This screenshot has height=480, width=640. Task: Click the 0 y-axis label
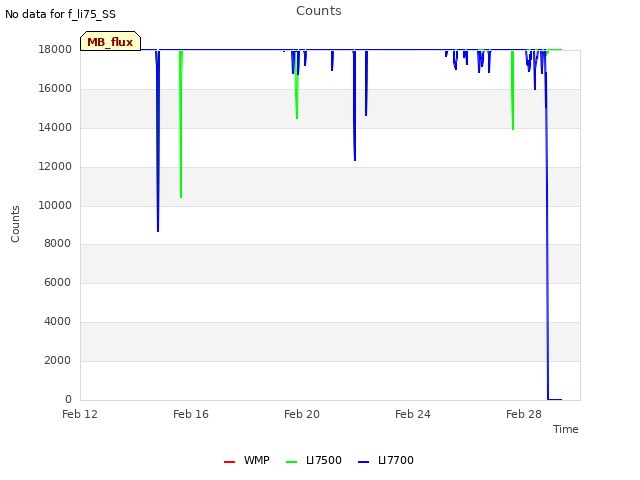click(68, 399)
